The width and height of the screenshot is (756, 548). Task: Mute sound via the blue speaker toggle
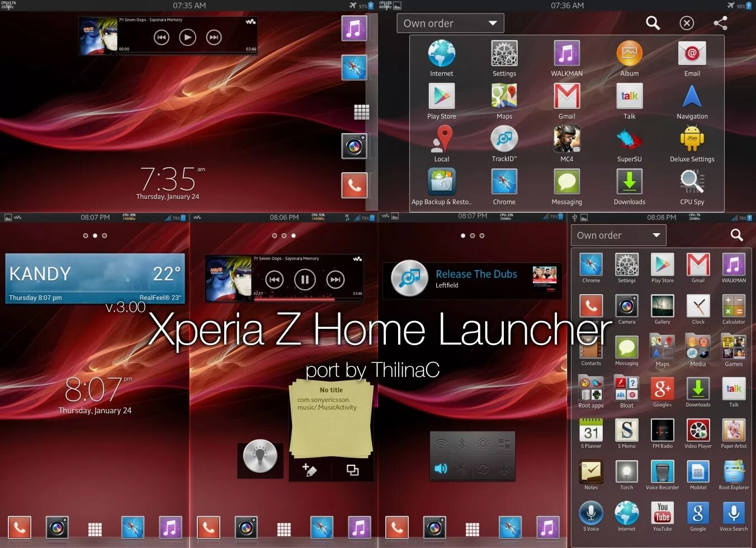pos(441,468)
